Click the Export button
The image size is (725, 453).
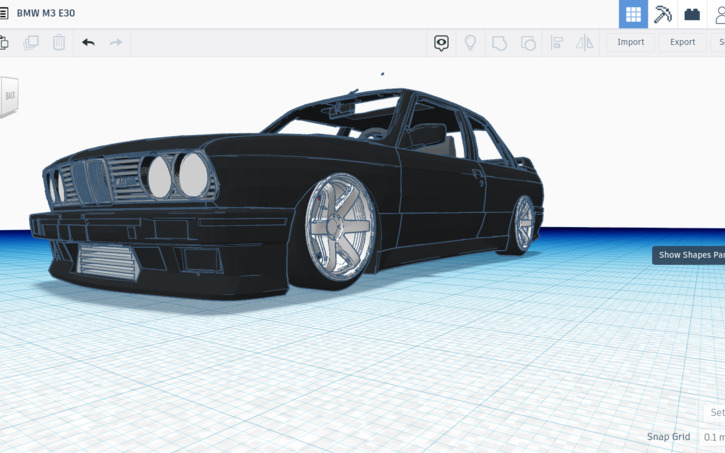pyautogui.click(x=682, y=42)
